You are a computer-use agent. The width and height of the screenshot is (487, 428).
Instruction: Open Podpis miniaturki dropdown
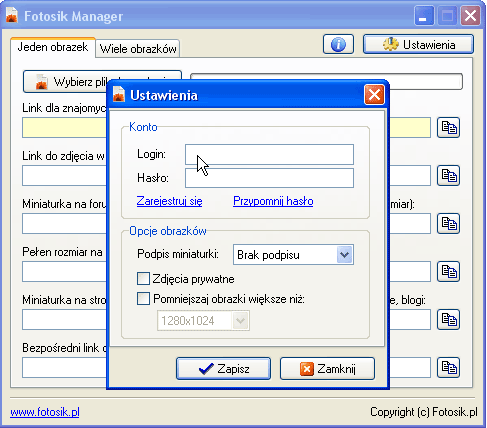coord(293,255)
